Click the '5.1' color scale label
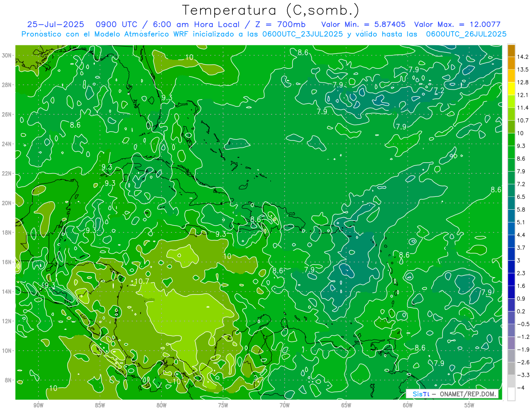This screenshot has width=532, height=411. click(521, 222)
